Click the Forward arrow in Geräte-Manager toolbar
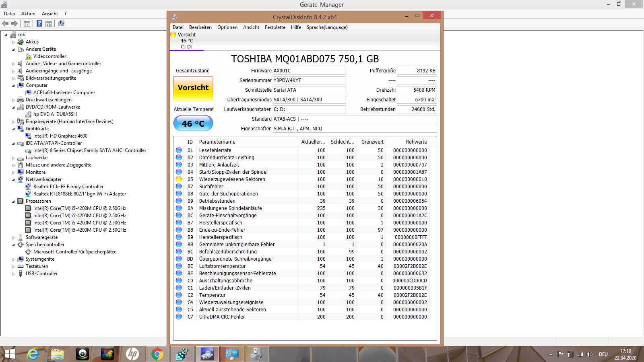Viewport: 644px width, 362px height. click(x=14, y=23)
